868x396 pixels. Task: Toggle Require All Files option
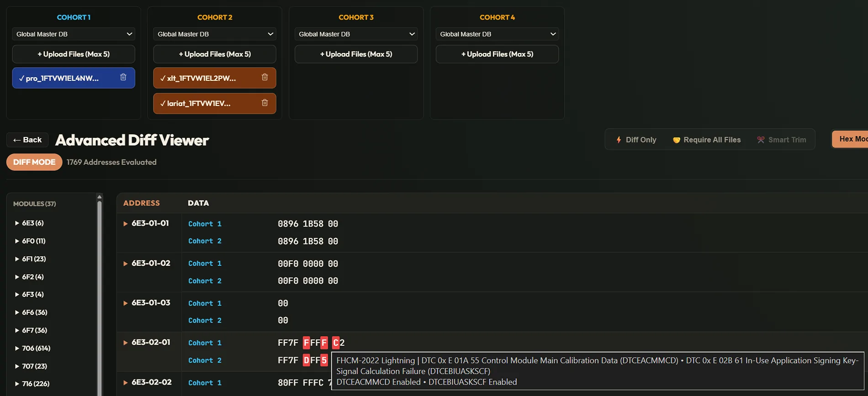pyautogui.click(x=707, y=140)
